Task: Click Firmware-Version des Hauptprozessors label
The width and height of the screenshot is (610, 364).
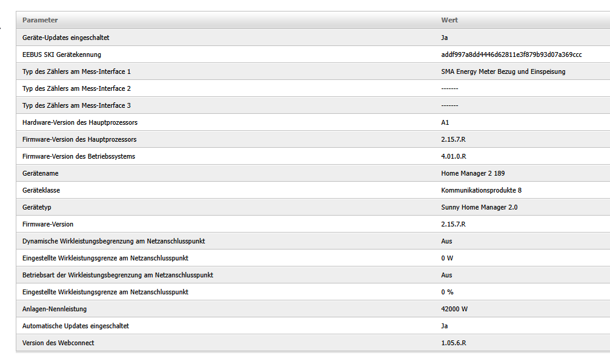Action: point(79,139)
